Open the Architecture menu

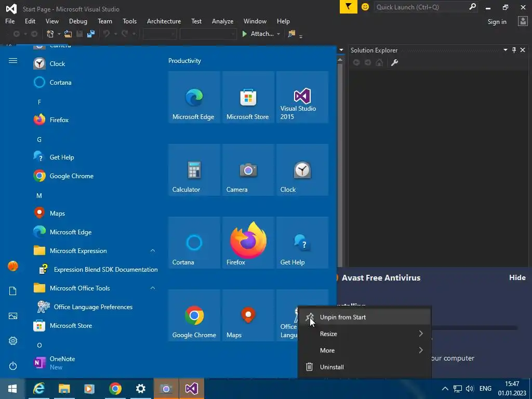[x=164, y=21]
